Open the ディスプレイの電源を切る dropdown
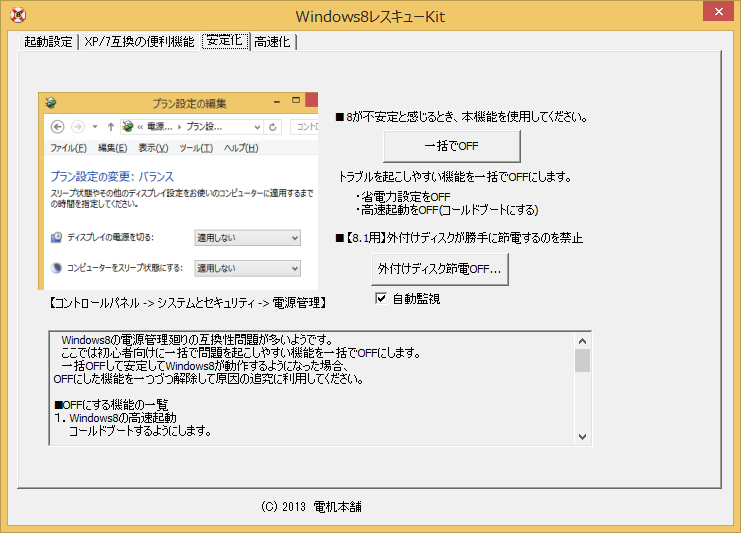 click(x=247, y=238)
